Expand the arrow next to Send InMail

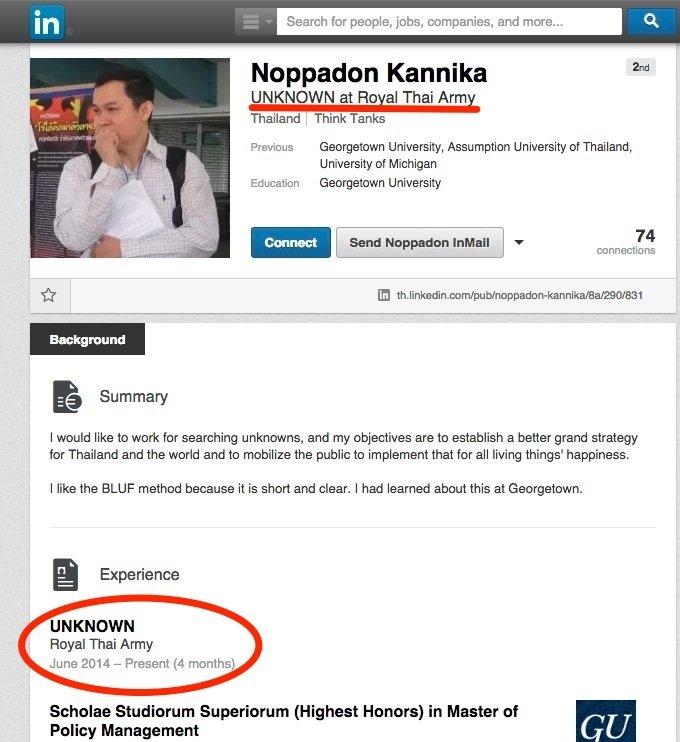tap(519, 242)
